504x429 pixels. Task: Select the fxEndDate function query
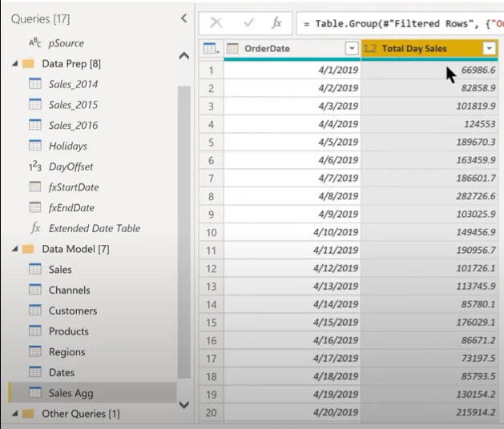pyautogui.click(x=71, y=208)
